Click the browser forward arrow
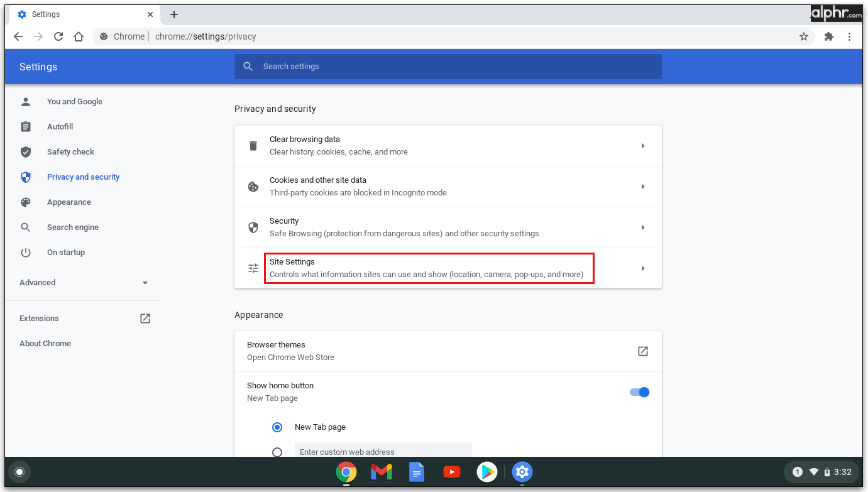This screenshot has height=492, width=868. (x=38, y=36)
